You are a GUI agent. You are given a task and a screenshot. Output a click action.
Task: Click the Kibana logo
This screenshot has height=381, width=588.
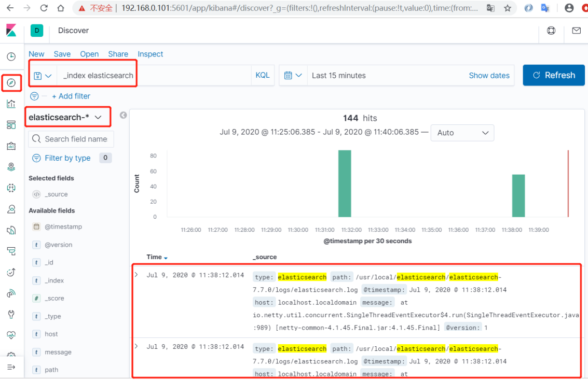click(11, 31)
